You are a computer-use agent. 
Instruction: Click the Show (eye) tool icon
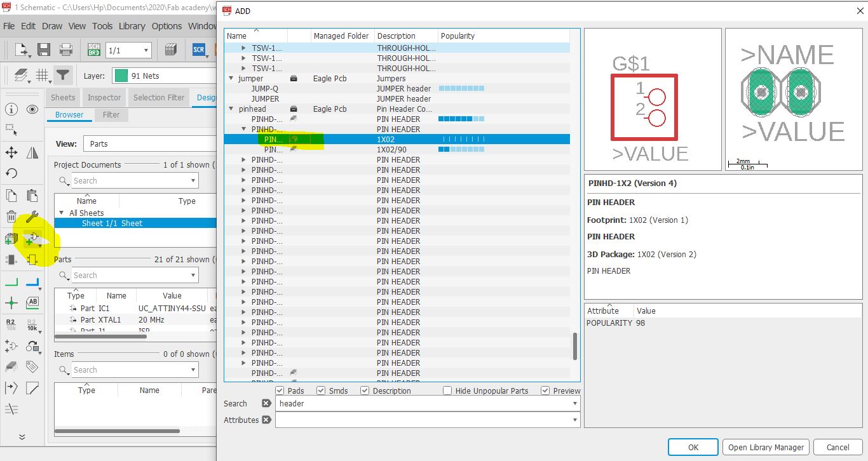[32, 109]
